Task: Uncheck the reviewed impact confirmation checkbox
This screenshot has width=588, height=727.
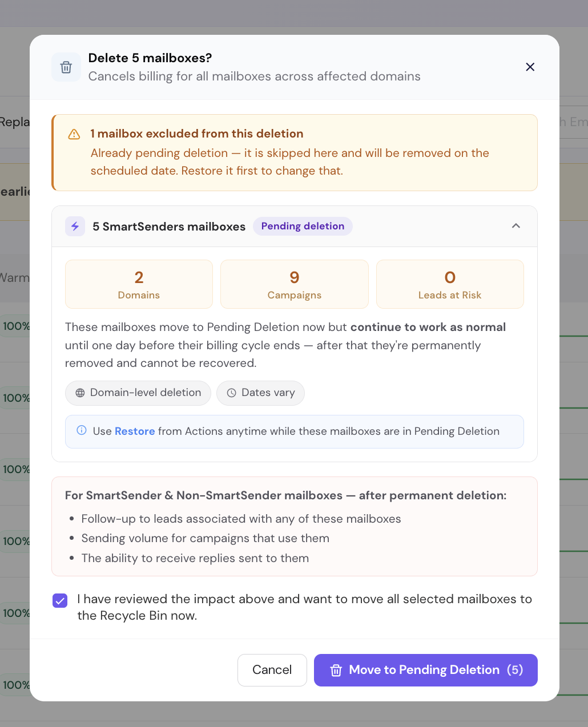Action: tap(60, 600)
